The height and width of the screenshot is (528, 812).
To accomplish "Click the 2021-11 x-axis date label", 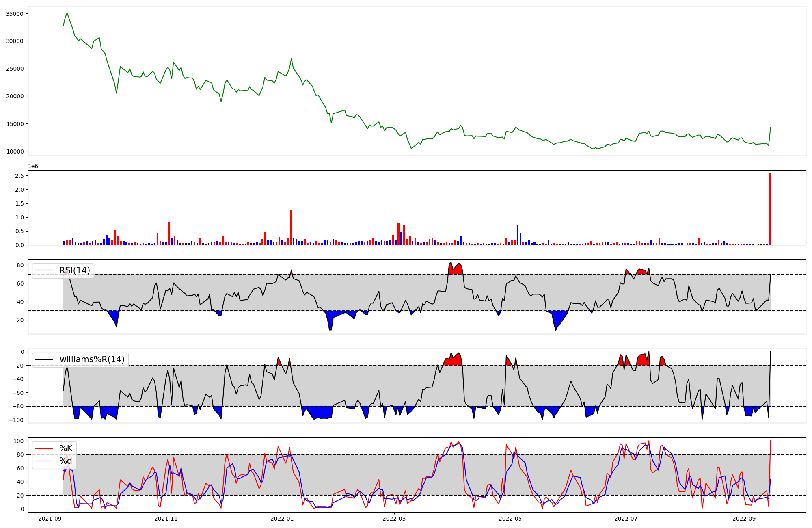I will pyautogui.click(x=166, y=519).
